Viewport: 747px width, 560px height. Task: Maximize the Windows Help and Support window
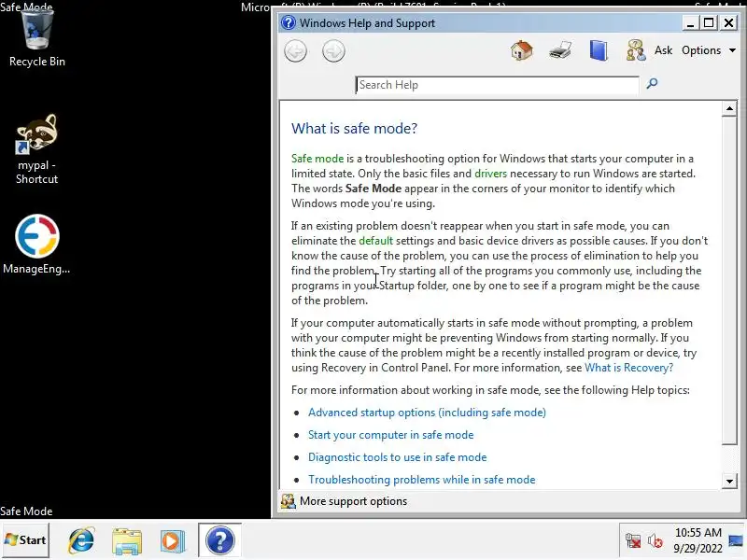(x=709, y=22)
